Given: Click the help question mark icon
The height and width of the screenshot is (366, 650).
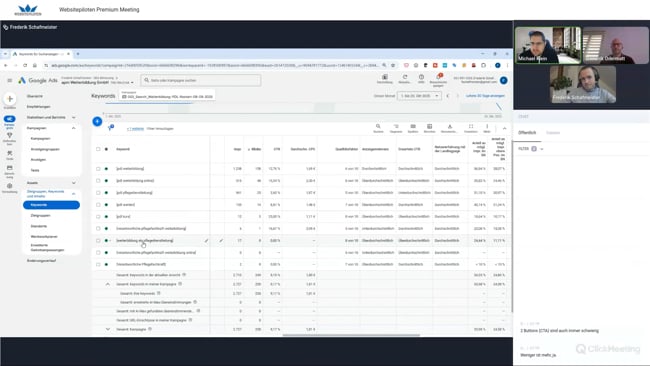Looking at the screenshot, I should click(421, 77).
